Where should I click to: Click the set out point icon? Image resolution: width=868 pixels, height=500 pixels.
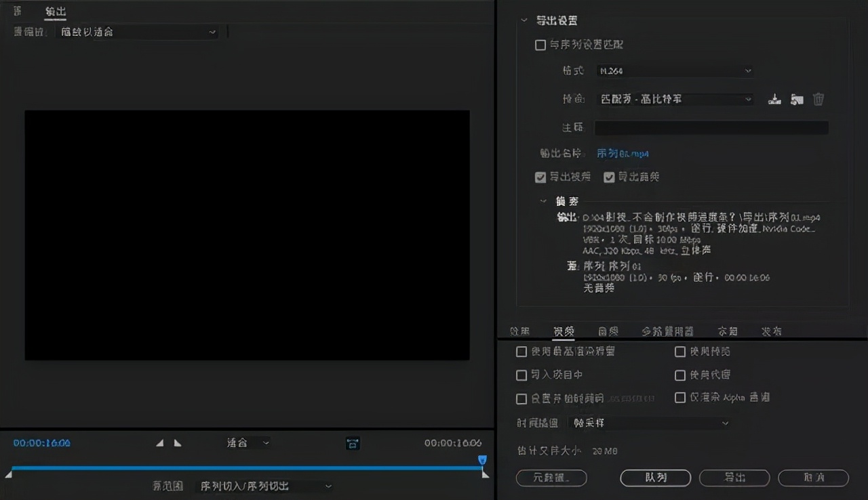click(178, 443)
